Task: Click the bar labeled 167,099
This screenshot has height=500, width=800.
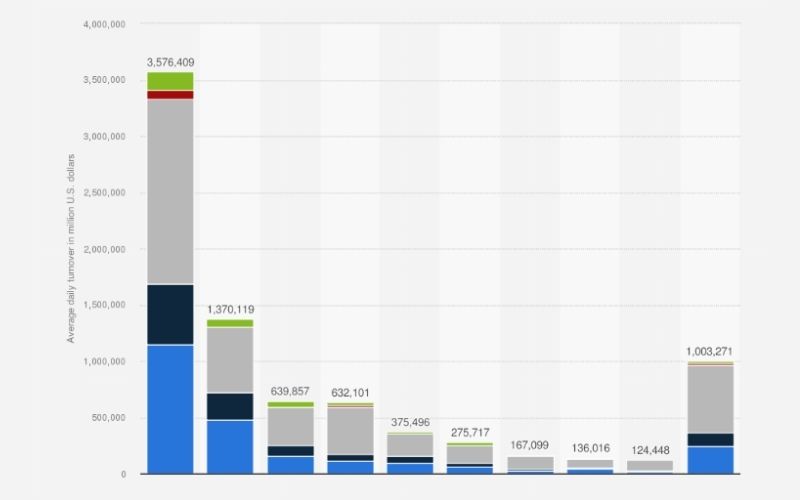Action: [530, 464]
